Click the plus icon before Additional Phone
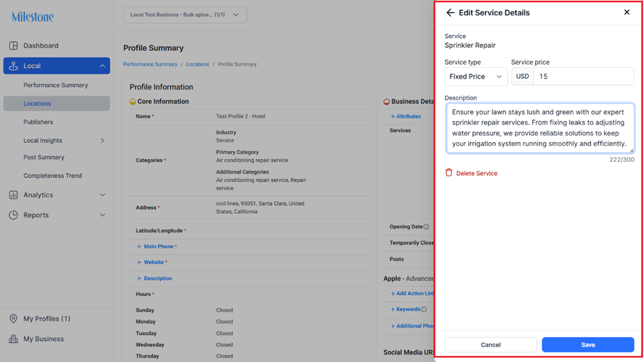 coord(393,326)
